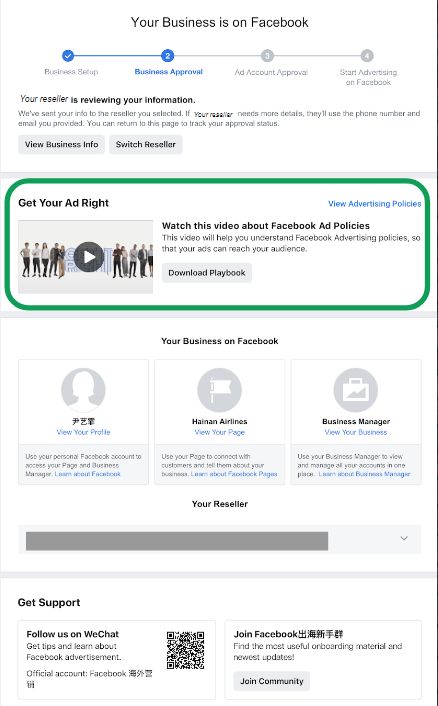The image size is (438, 706).
Task: Click the Ad Account Approval step circle
Action: click(267, 56)
